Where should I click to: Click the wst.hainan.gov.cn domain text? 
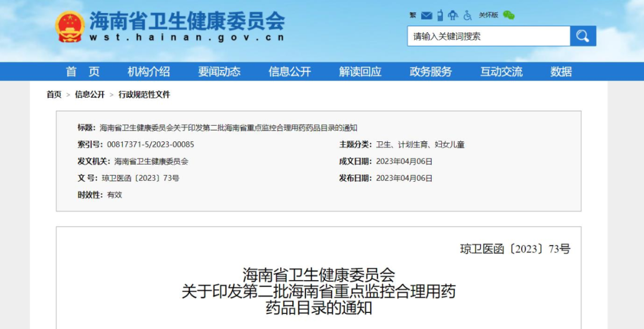(187, 38)
